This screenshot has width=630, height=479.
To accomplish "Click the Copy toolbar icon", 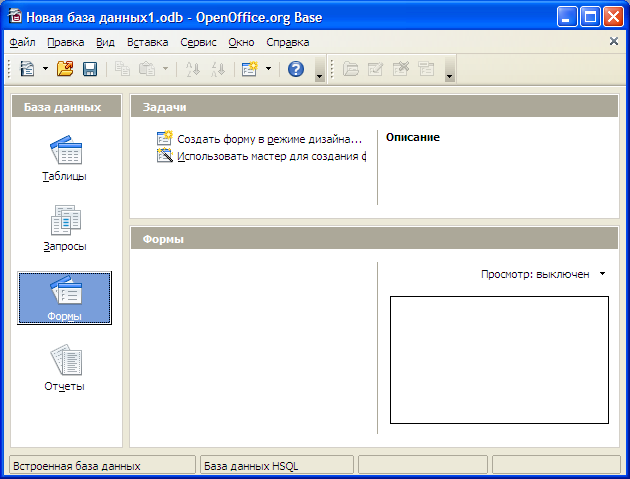I will 122,69.
